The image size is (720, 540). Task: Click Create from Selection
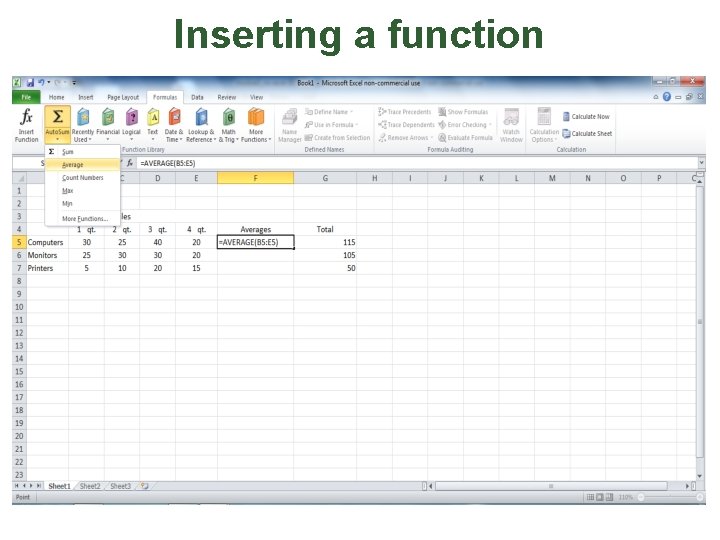[x=338, y=137]
